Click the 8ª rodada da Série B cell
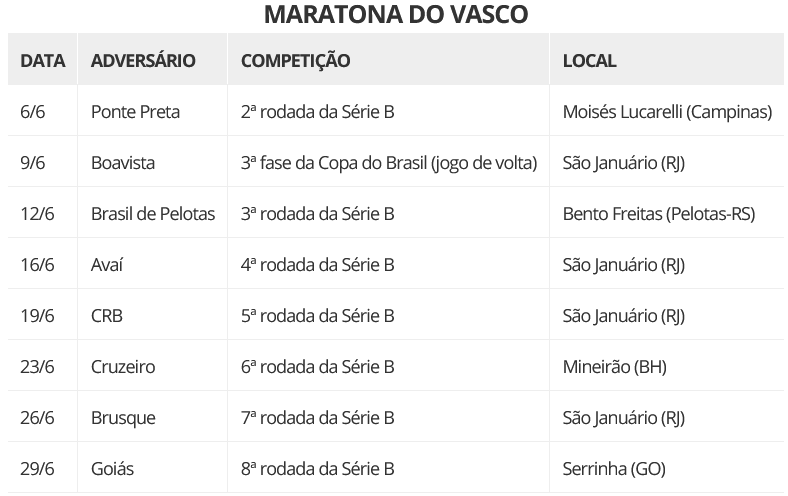The width and height of the screenshot is (788, 496). click(317, 469)
